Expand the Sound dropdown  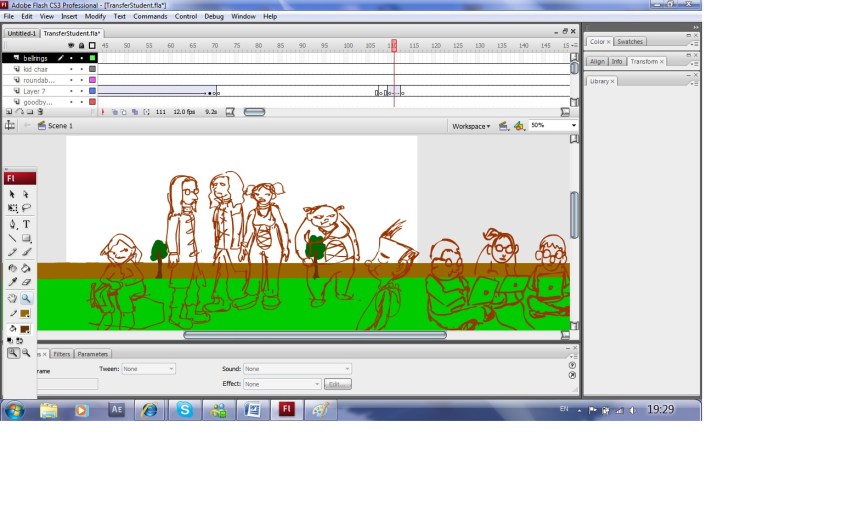(297, 369)
